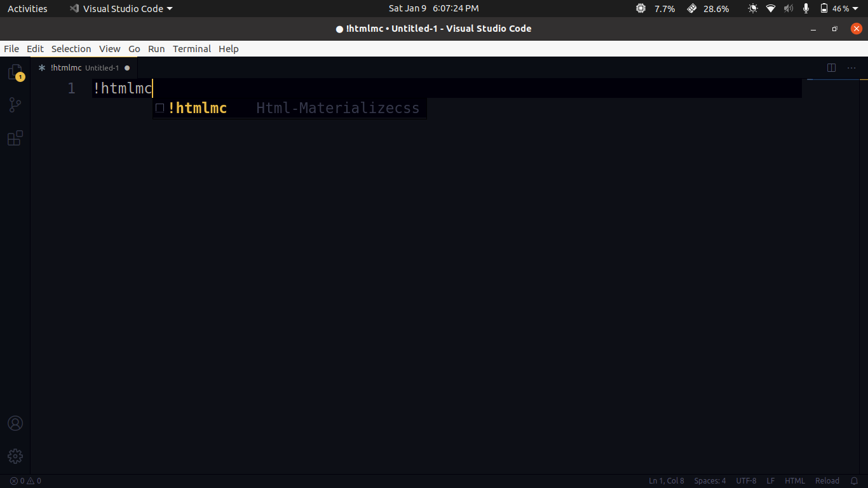Accept the !htmlmc snippet suggestion
The height and width of the screenshot is (488, 868).
(290, 108)
